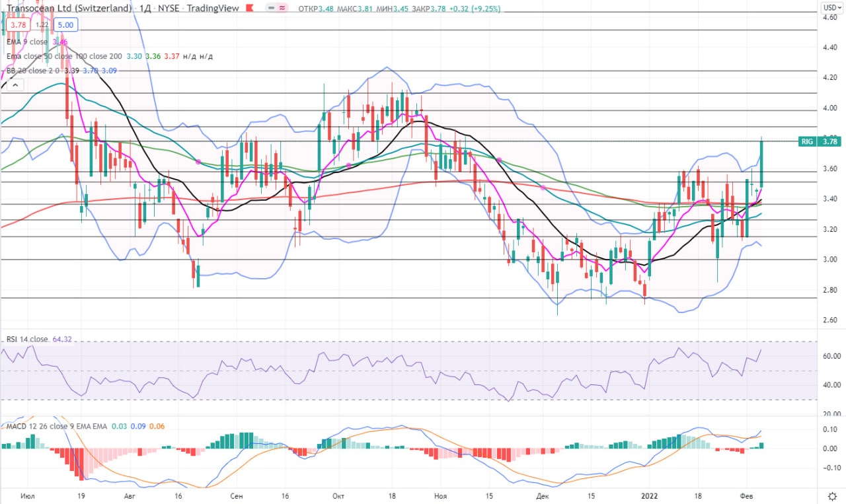846x504 pixels.
Task: Collapse the indicator legend with chevron arrow
Action: 15,85
